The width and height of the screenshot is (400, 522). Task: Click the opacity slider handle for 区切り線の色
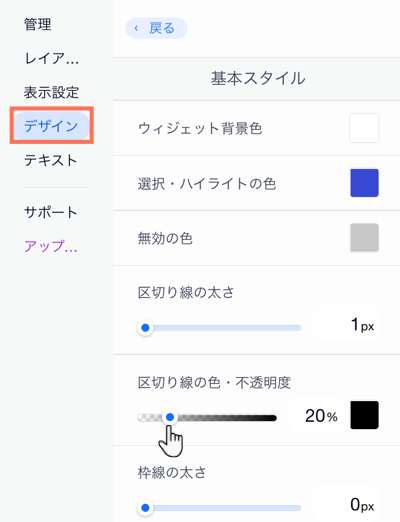coord(170,417)
